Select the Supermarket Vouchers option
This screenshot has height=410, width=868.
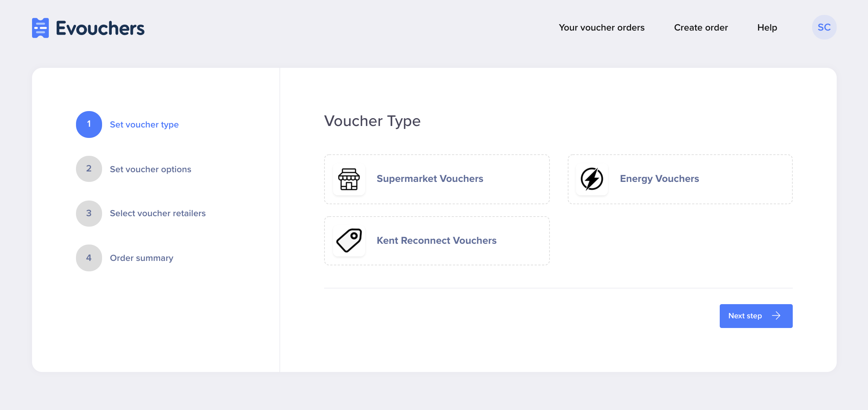point(437,179)
